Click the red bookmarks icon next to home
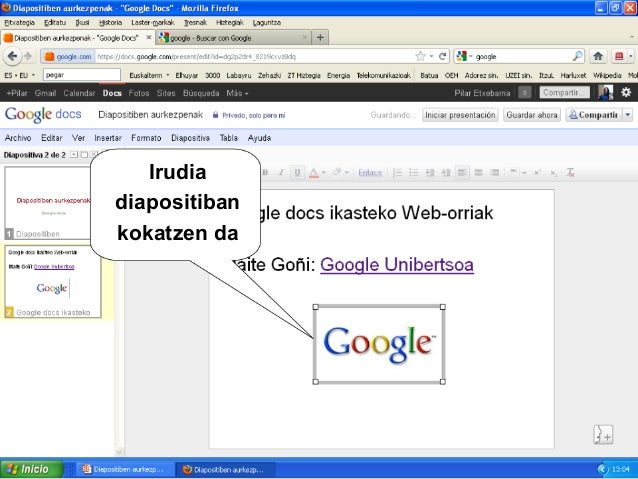The image size is (638, 479). (619, 56)
